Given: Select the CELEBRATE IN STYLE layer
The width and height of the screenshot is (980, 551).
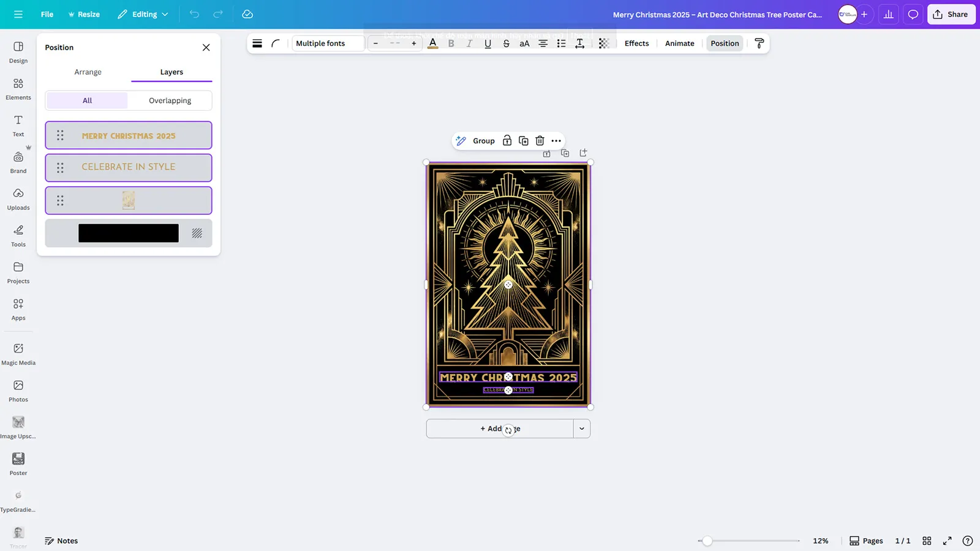Looking at the screenshot, I should click(129, 167).
